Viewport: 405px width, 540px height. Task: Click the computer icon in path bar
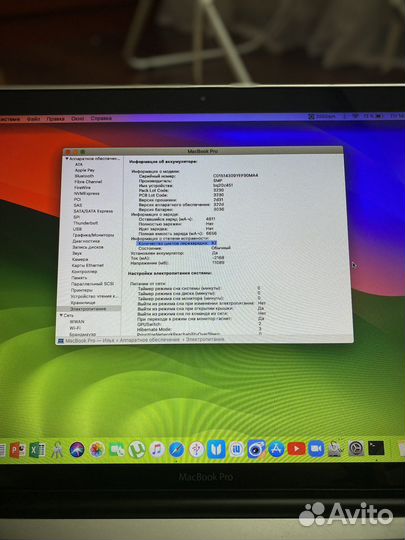point(61,341)
